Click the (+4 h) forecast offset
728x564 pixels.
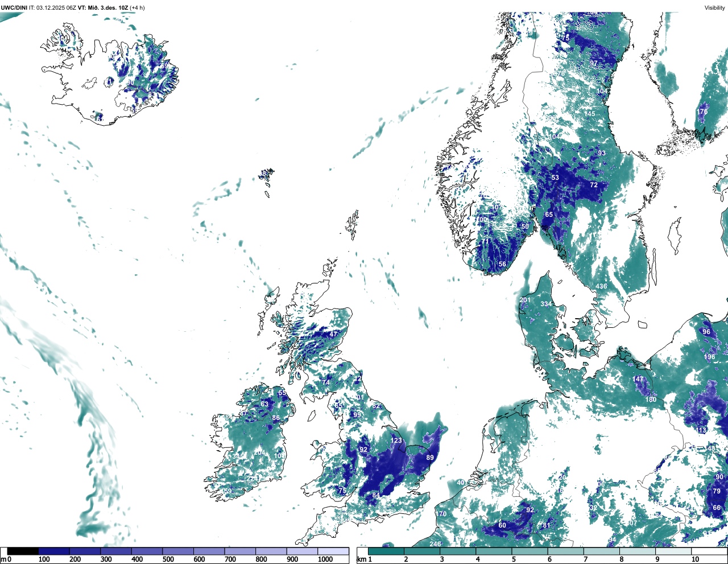137,7
